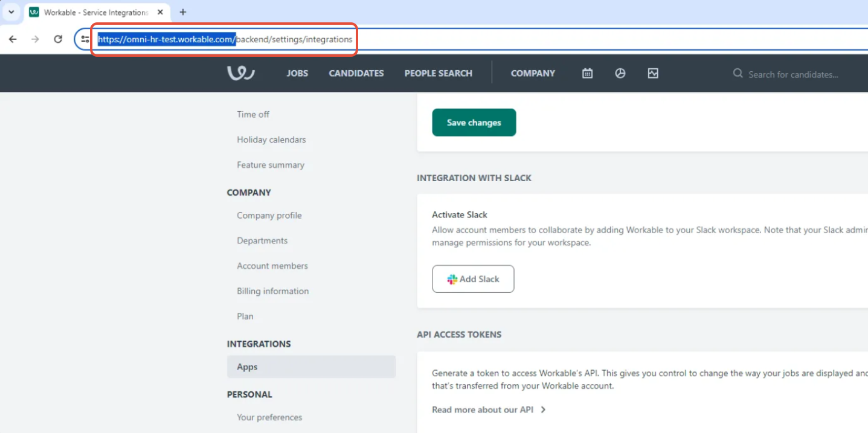This screenshot has height=433, width=868.
Task: Open the tab search dropdown arrow
Action: coord(11,12)
